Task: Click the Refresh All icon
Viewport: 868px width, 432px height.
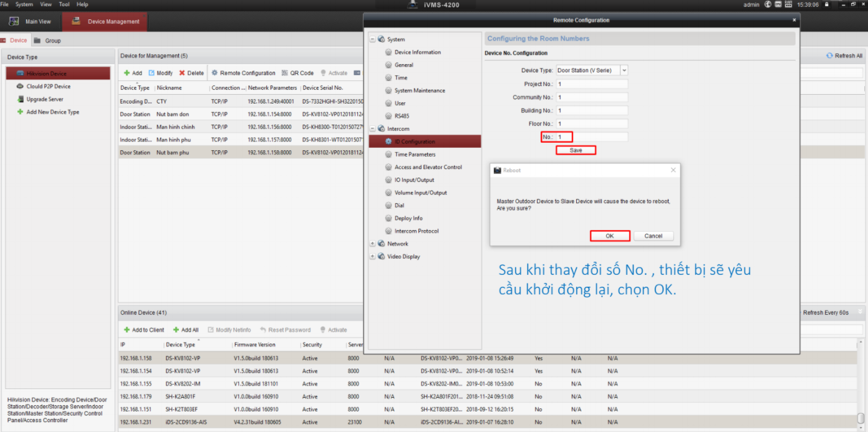Action: (829, 55)
